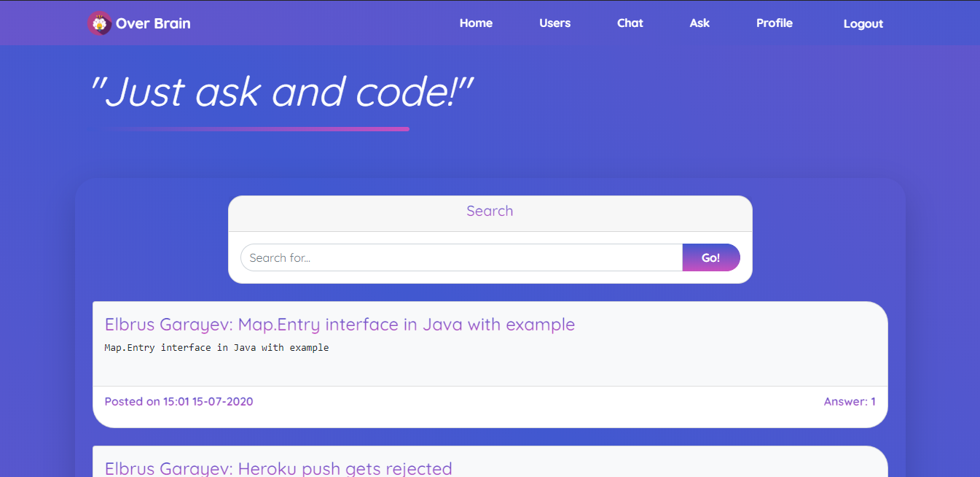
Task: Click inside the 'Search for...' field
Action: pyautogui.click(x=460, y=257)
